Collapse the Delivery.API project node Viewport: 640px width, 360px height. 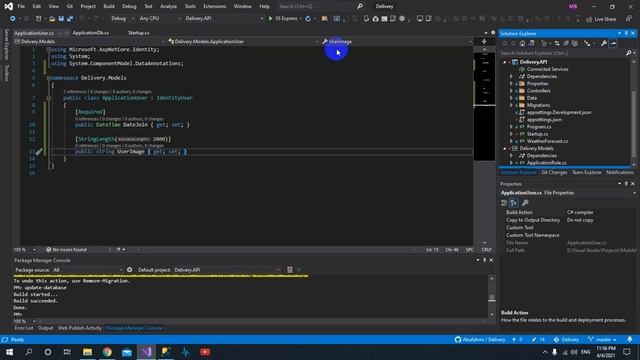coord(505,62)
